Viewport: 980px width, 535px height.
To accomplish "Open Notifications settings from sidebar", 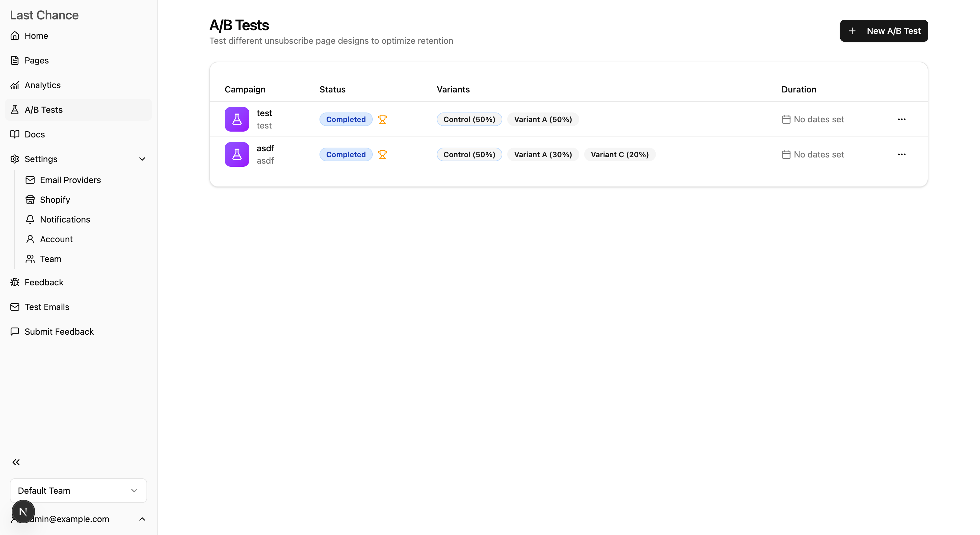I will [65, 219].
